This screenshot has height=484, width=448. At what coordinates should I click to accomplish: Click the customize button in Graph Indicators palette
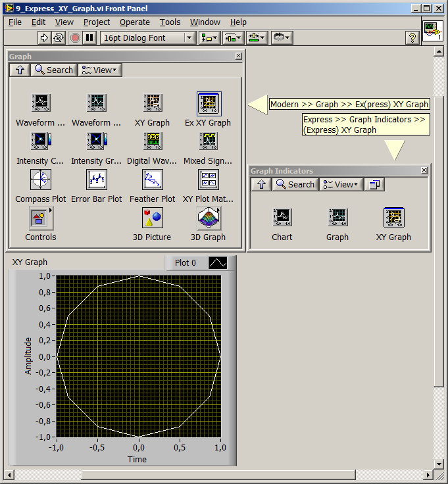(374, 185)
